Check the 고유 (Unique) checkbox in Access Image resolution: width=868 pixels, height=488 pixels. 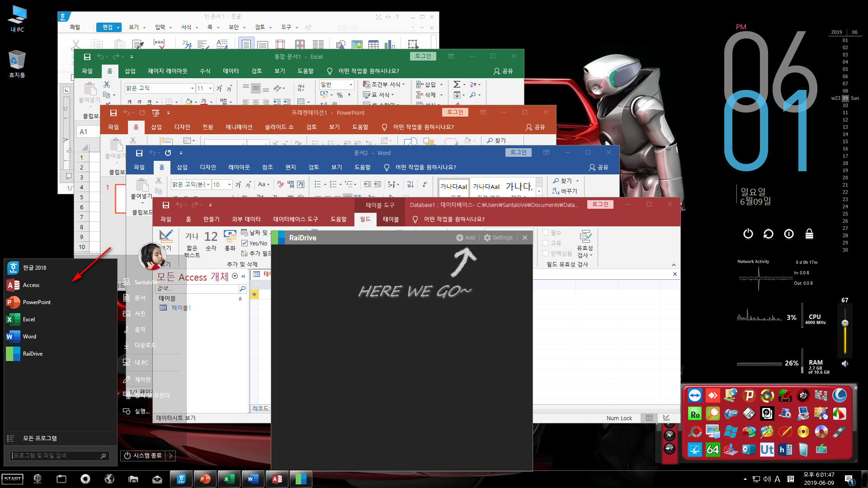(545, 243)
